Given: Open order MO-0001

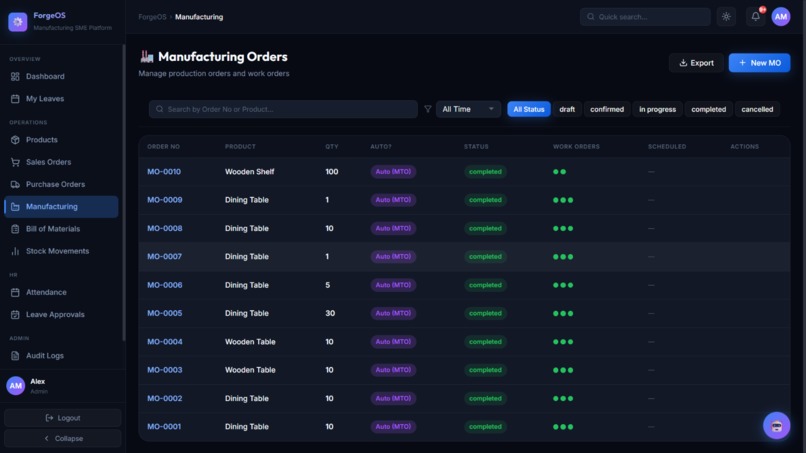Looking at the screenshot, I should pyautogui.click(x=164, y=427).
